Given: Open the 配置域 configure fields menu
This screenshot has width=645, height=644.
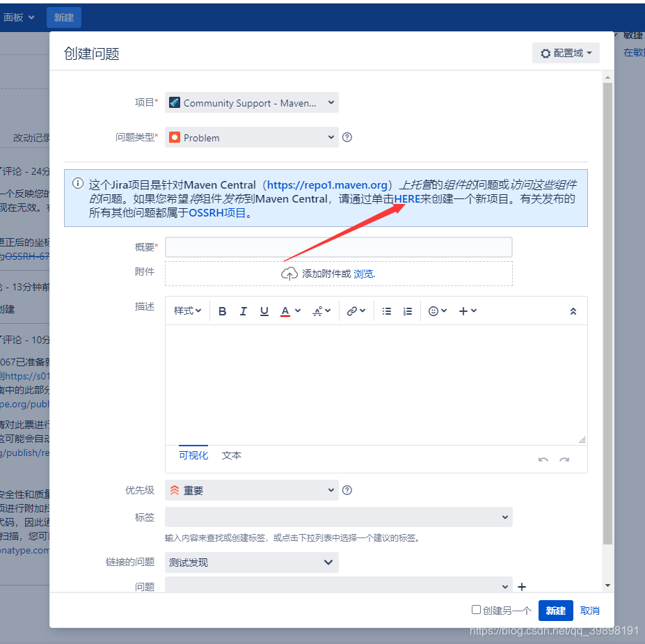Looking at the screenshot, I should coord(566,53).
